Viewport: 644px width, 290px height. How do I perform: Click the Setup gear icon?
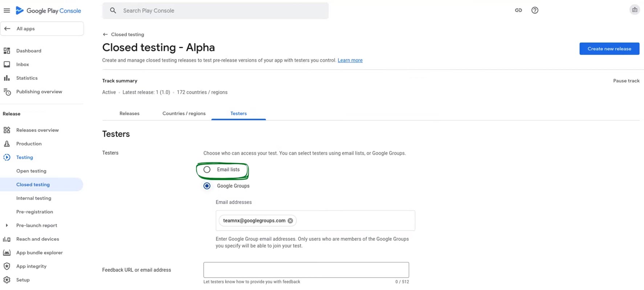click(7, 280)
